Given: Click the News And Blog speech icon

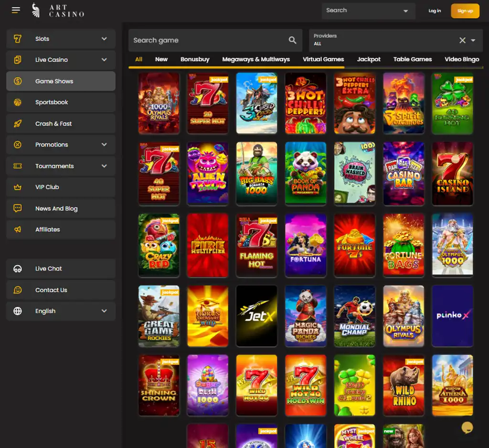Looking at the screenshot, I should pos(18,208).
